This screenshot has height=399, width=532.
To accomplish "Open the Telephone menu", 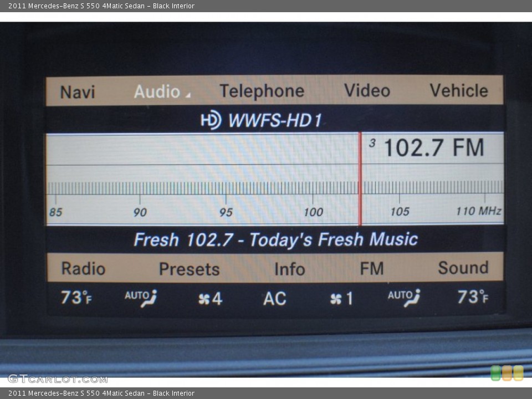I will point(262,91).
